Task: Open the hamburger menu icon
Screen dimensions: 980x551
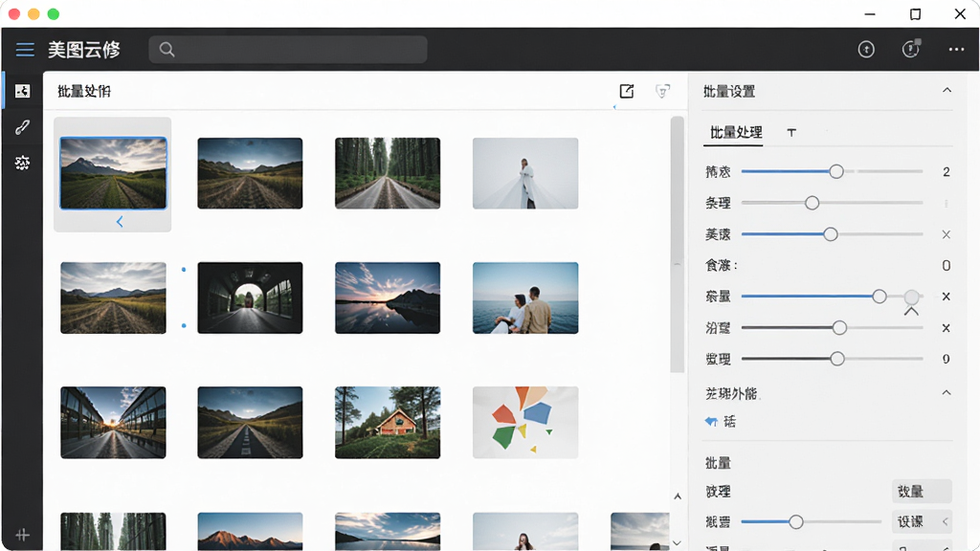Action: (25, 50)
